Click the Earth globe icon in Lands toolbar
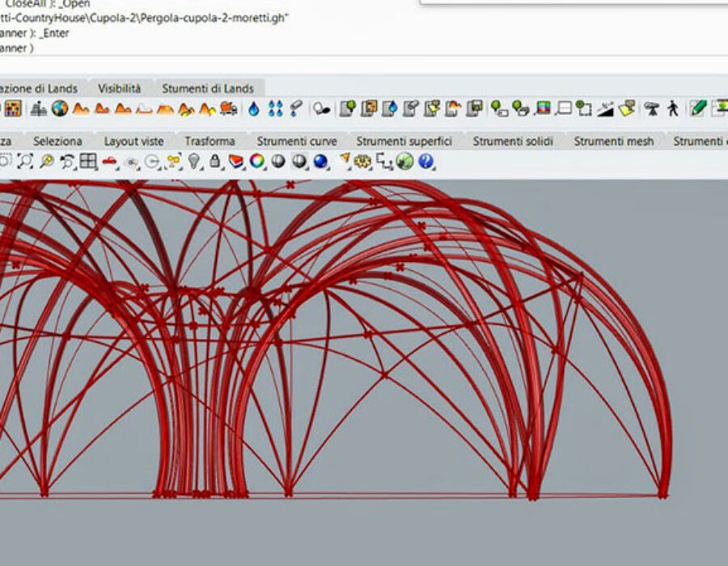Screen dimensions: 728x566 coord(60,108)
